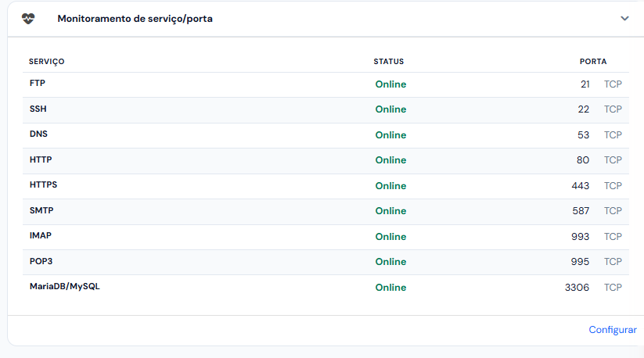Click port number 22
The height and width of the screenshot is (358, 644).
pos(584,109)
